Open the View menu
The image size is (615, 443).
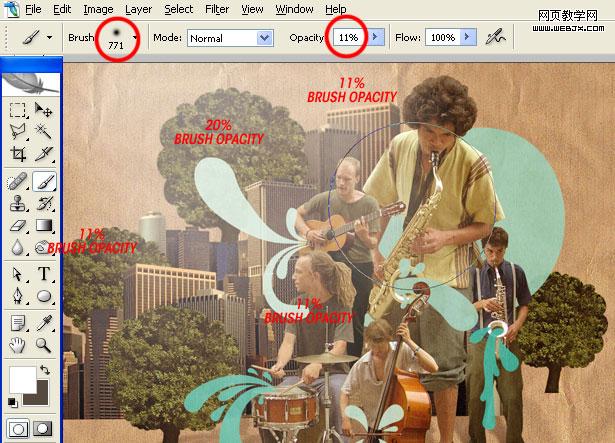click(x=252, y=9)
